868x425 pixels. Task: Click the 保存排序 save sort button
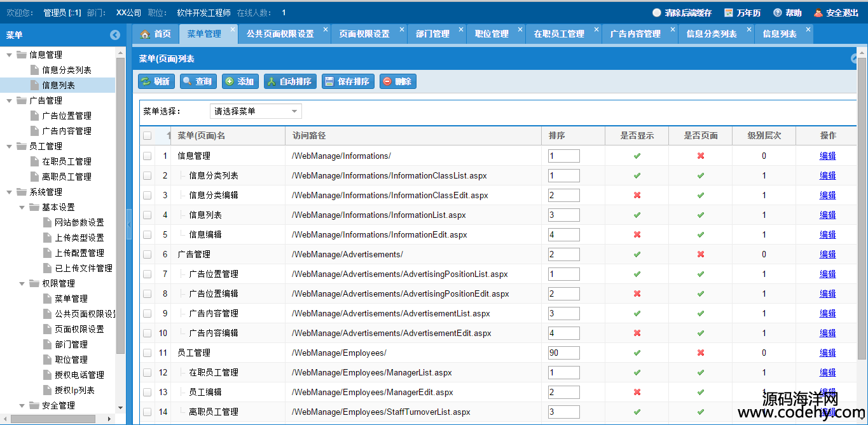(x=347, y=81)
